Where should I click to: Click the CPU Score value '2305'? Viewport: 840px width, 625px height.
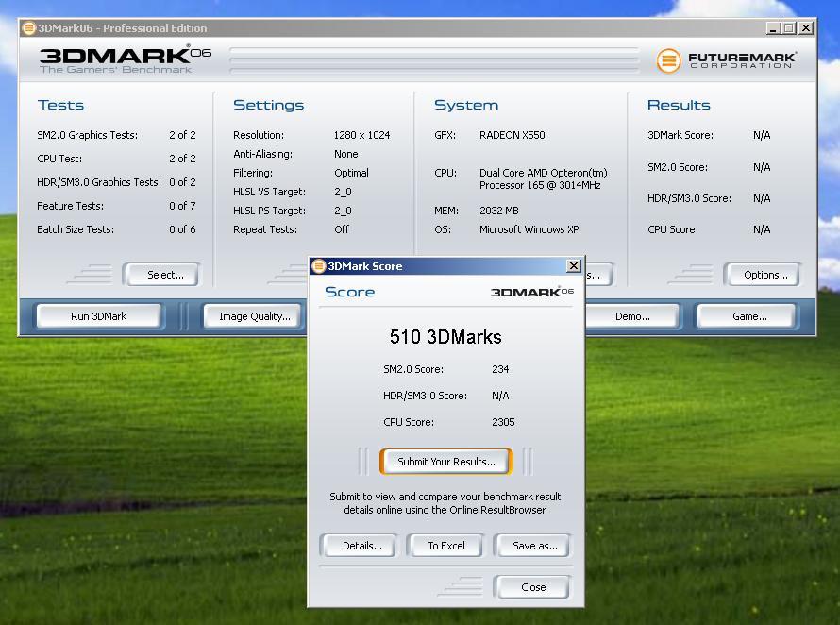[x=503, y=422]
